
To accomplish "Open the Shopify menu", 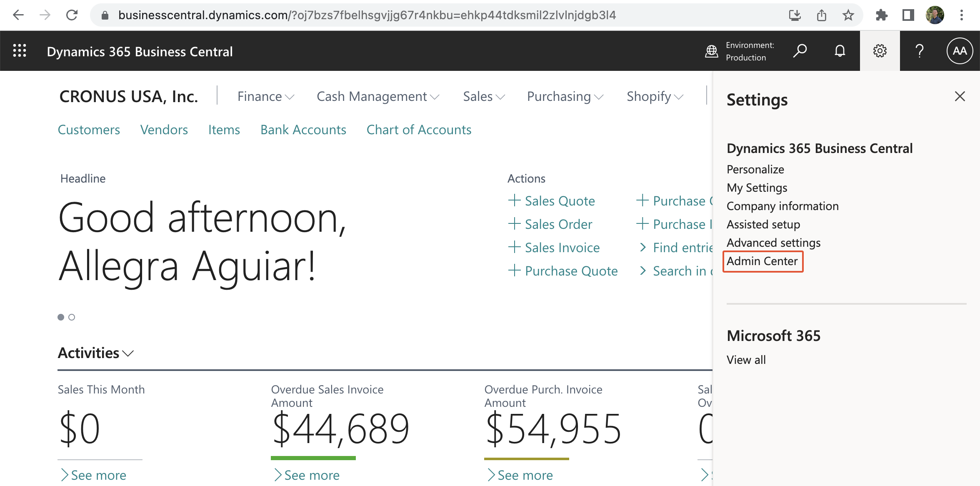I will pyautogui.click(x=655, y=97).
